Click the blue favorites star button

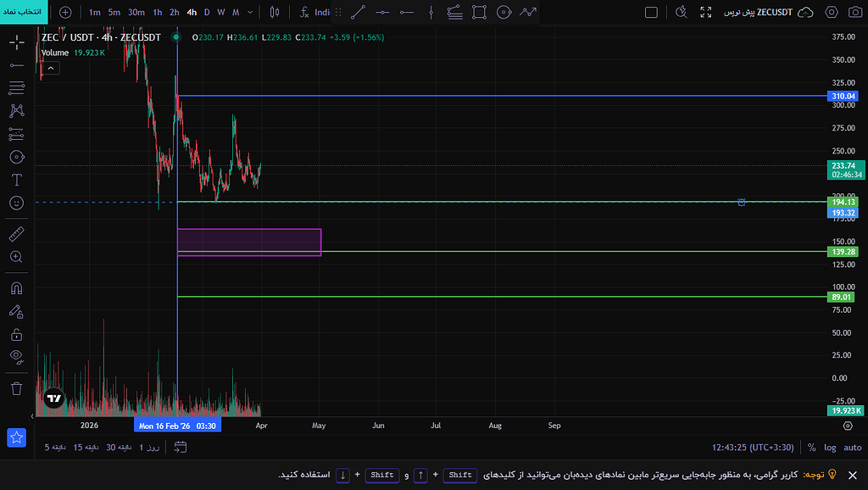[17, 437]
